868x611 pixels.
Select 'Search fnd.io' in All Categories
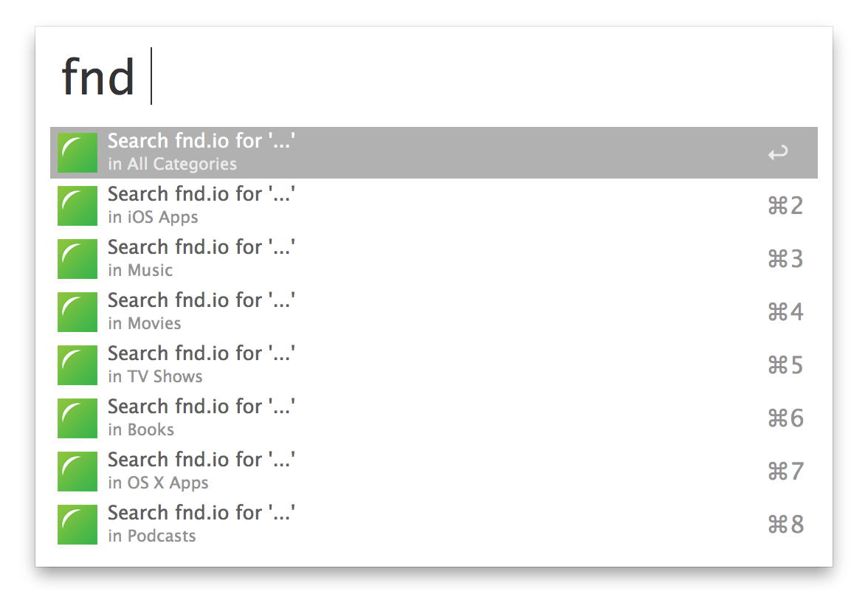[434, 153]
